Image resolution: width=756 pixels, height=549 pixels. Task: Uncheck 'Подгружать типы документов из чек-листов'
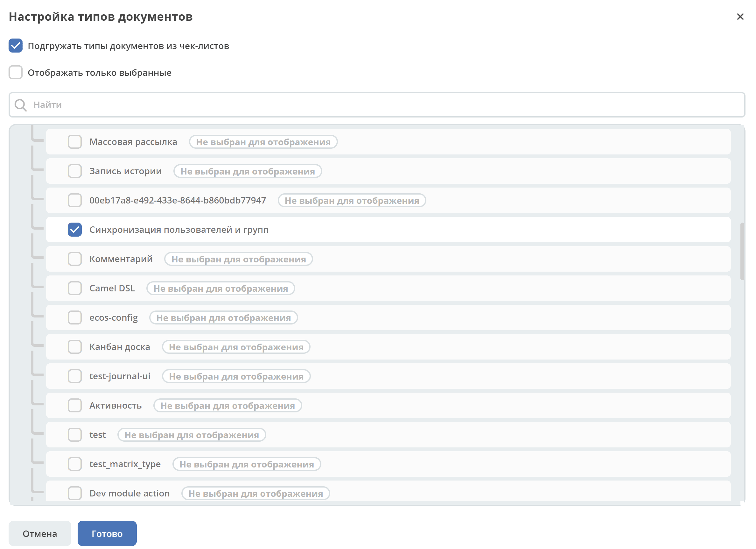pos(16,46)
